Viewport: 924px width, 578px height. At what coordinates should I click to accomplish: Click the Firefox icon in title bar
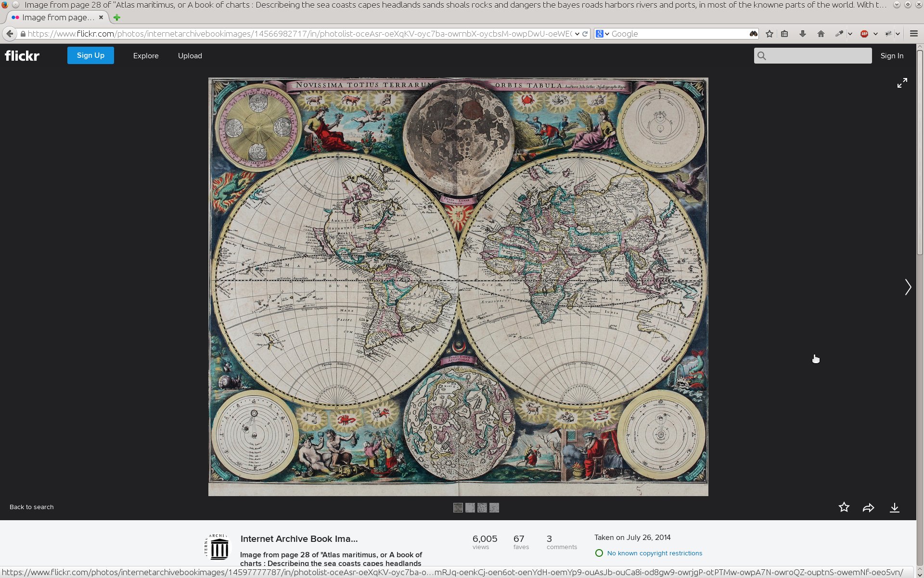pyautogui.click(x=5, y=5)
